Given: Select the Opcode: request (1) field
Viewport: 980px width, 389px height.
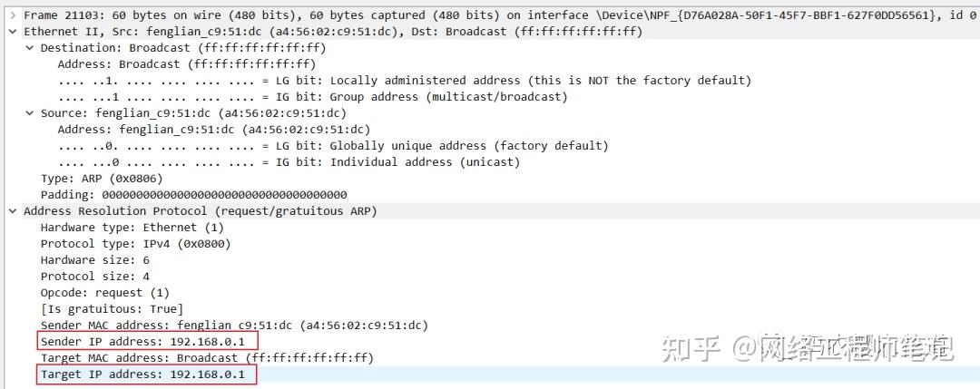Looking at the screenshot, I should (x=104, y=292).
